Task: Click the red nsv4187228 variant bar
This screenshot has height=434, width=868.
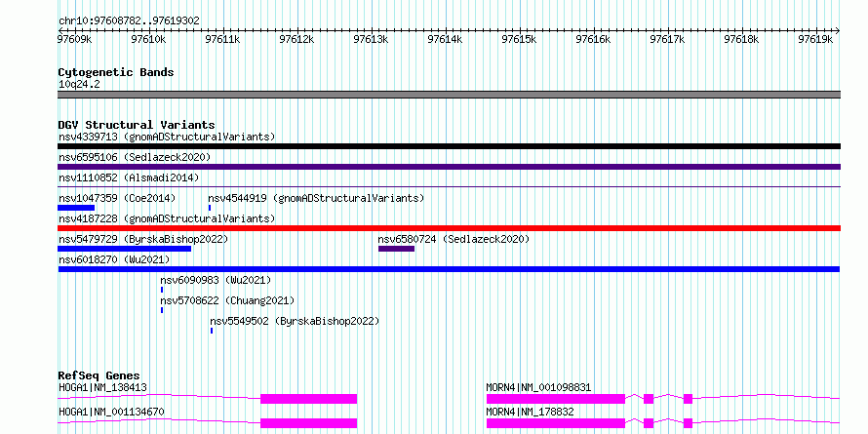Action: pos(449,228)
